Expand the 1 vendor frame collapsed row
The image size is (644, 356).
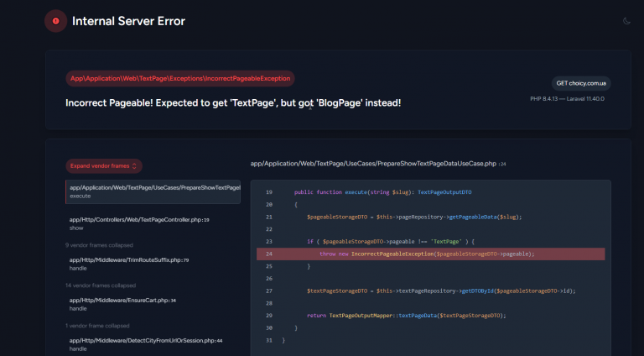tap(97, 326)
